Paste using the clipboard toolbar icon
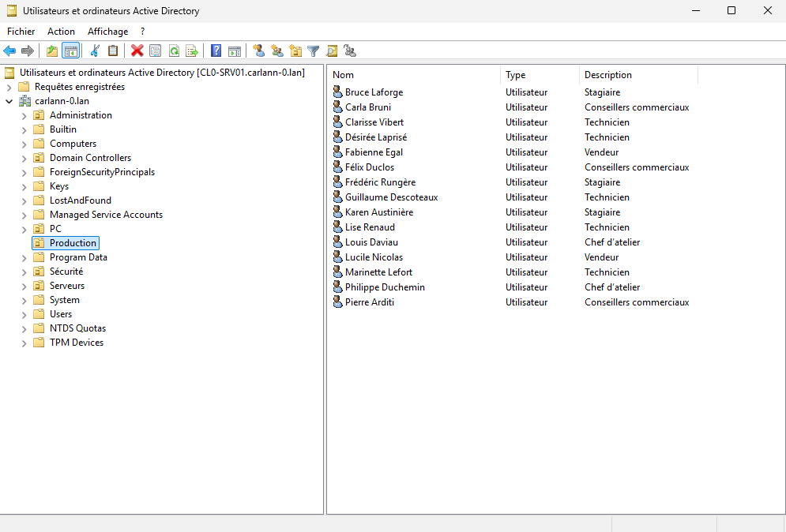786x532 pixels. [x=113, y=51]
